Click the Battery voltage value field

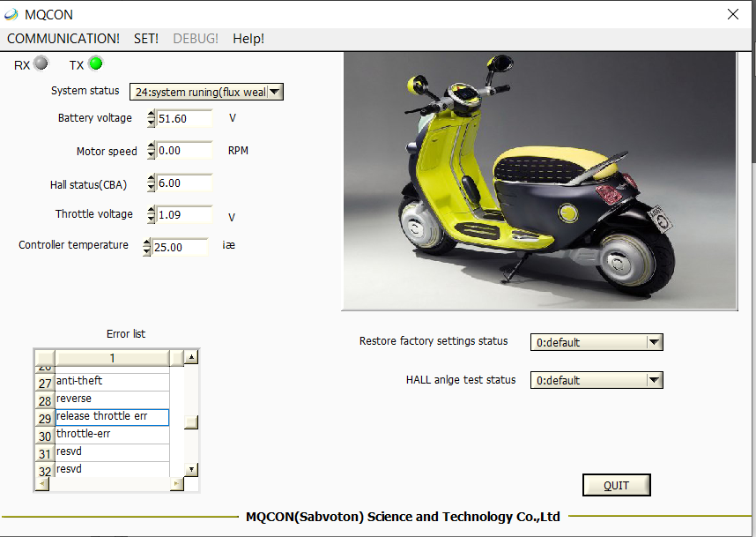point(183,119)
